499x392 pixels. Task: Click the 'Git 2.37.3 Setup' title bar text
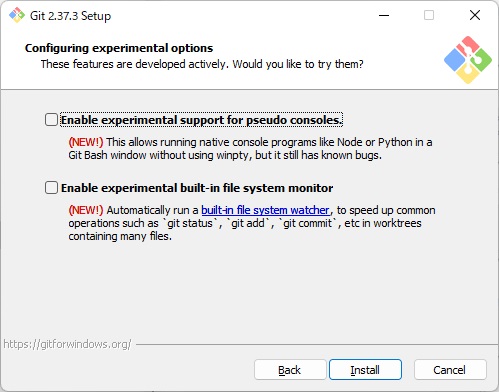[x=70, y=16]
